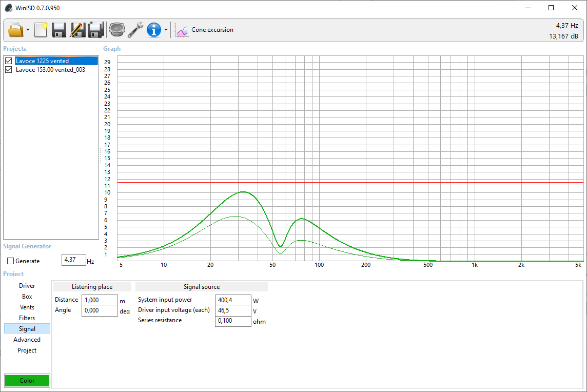
Task: Click the System input power field
Action: coord(233,300)
